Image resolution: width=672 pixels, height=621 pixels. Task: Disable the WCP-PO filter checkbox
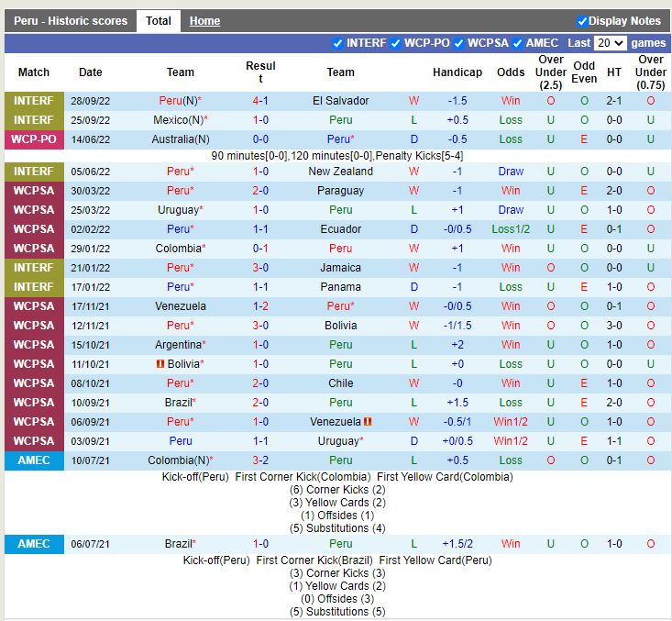(x=396, y=43)
